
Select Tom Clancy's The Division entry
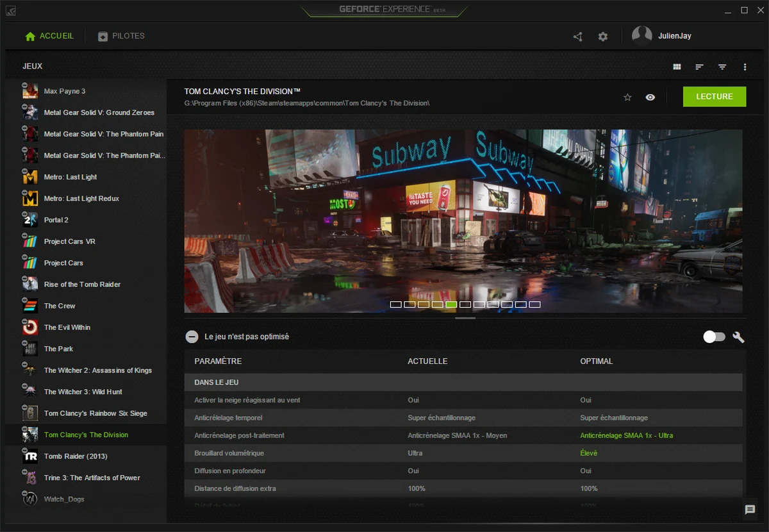[x=85, y=435]
